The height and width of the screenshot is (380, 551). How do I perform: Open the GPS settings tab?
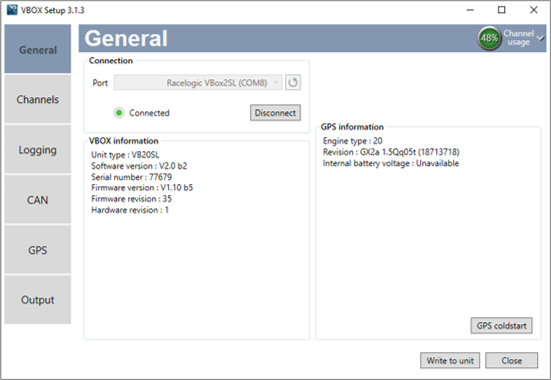38,250
